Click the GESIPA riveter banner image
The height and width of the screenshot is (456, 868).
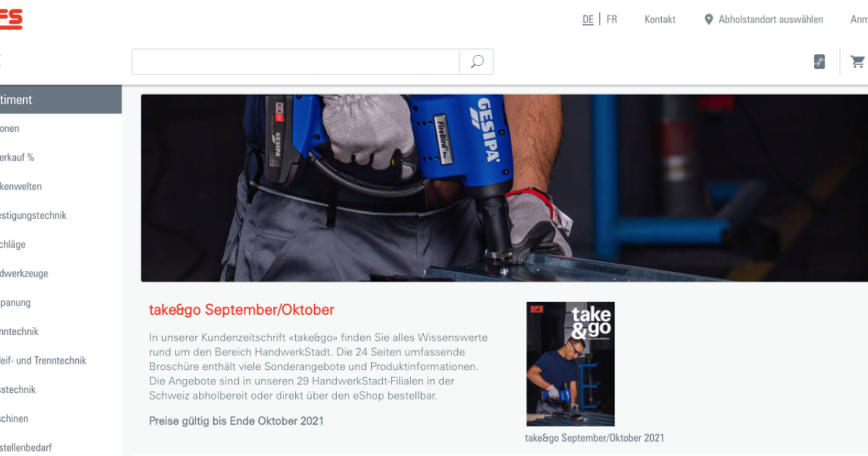coord(504,187)
